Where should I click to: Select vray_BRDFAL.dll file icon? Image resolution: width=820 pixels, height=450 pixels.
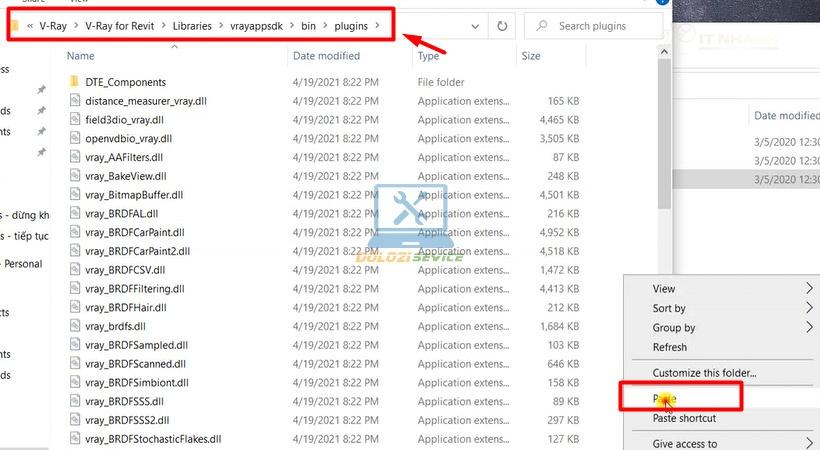75,213
